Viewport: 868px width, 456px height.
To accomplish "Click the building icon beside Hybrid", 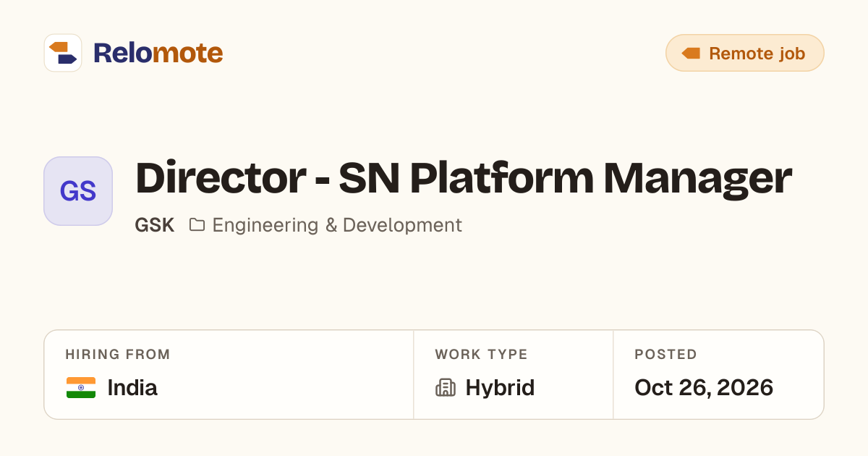I will (x=446, y=388).
